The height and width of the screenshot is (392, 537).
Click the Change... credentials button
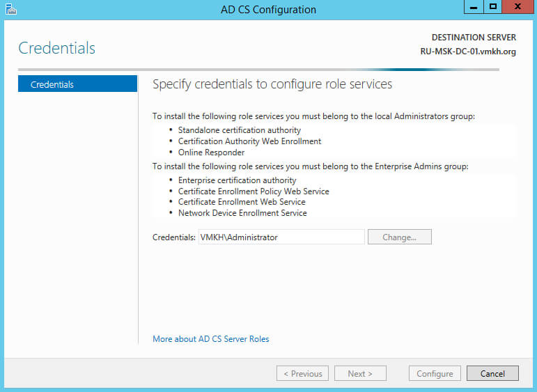point(399,237)
